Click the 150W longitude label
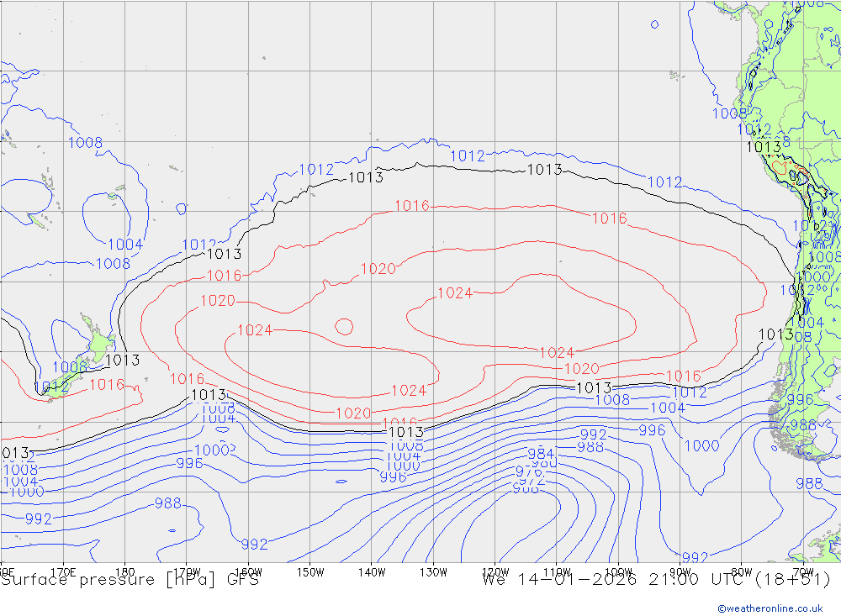The height and width of the screenshot is (616, 841). click(310, 572)
